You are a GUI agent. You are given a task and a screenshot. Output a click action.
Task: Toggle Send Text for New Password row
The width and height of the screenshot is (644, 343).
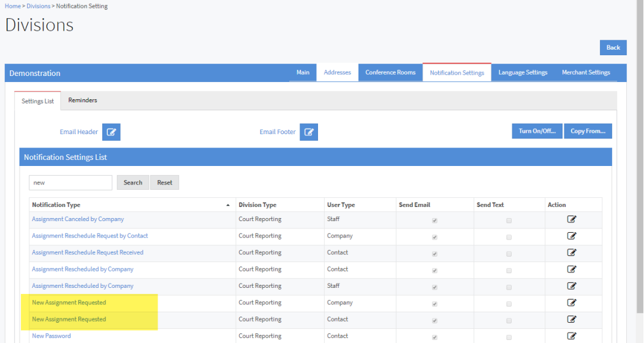click(x=509, y=337)
